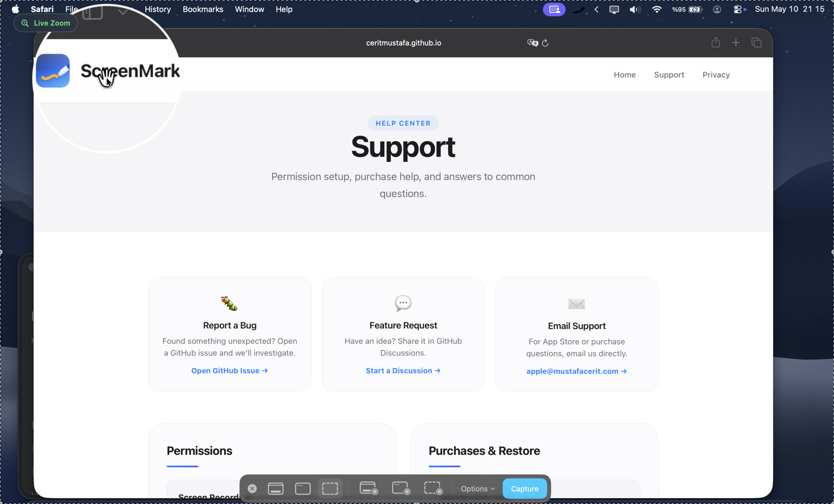
Task: Open a new tab with the plus icon
Action: click(736, 43)
